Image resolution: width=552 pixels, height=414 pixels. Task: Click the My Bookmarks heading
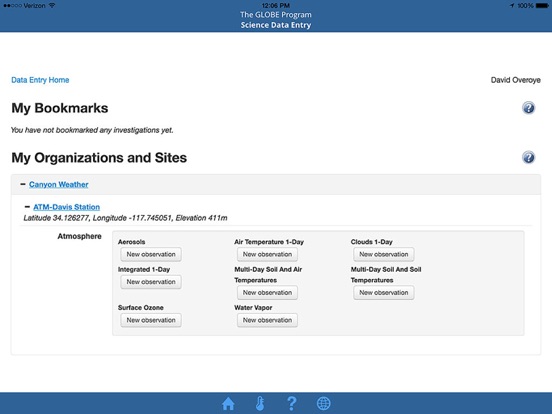[x=60, y=108]
